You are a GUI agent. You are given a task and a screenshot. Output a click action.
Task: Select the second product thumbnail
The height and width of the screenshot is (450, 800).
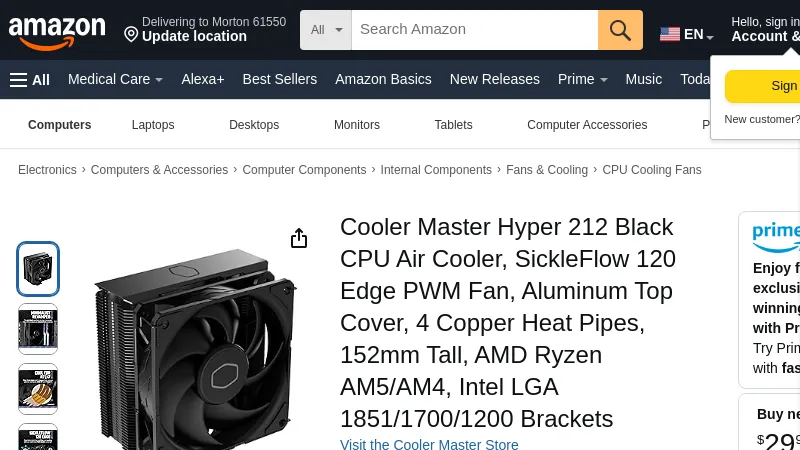tap(38, 329)
